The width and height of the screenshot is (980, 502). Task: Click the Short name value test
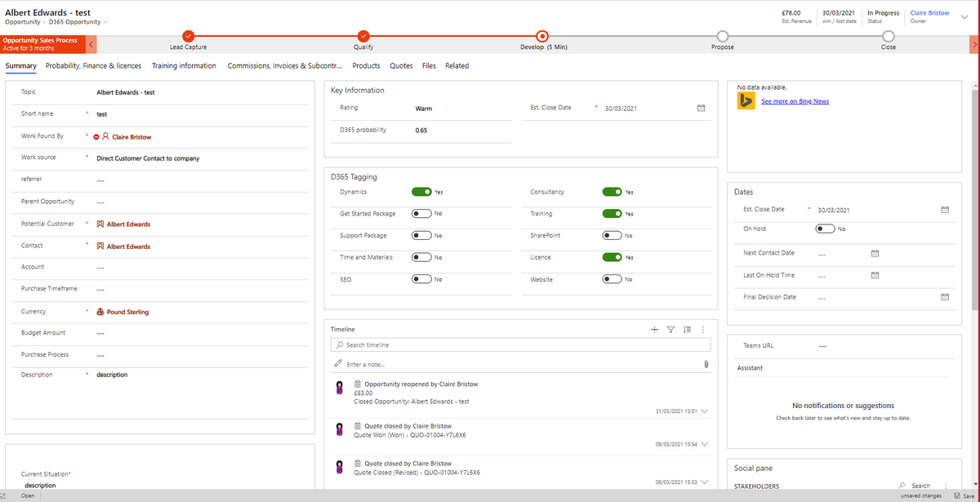pos(102,114)
